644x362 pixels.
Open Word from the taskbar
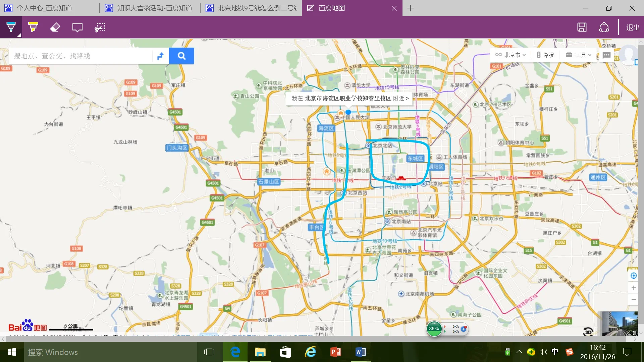(x=361, y=352)
